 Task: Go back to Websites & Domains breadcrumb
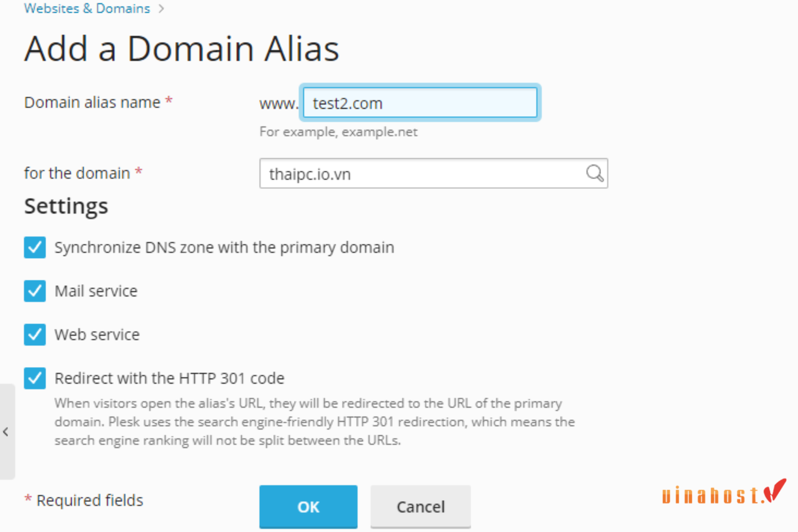pyautogui.click(x=87, y=8)
